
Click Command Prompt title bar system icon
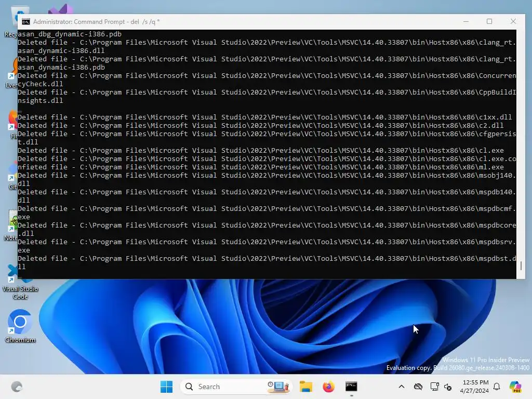tap(26, 22)
